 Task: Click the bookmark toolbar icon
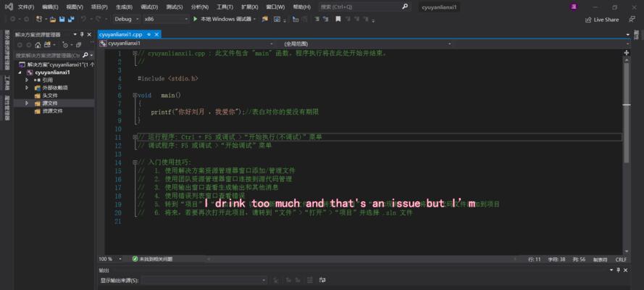click(338, 20)
